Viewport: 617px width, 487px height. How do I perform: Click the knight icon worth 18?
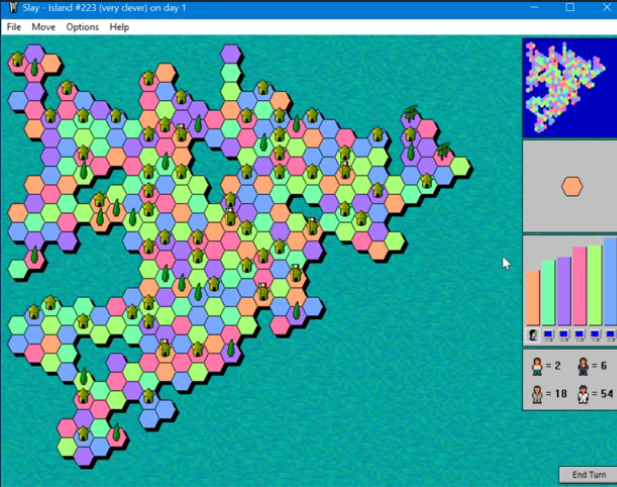click(x=535, y=393)
